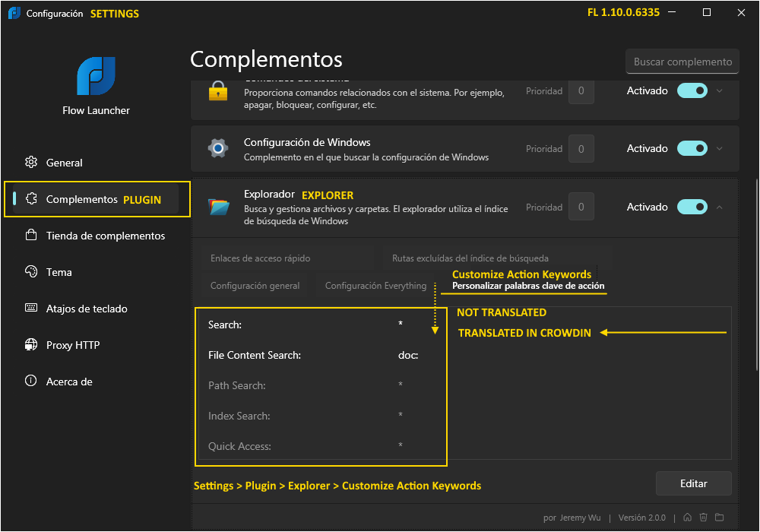The width and height of the screenshot is (760, 532).
Task: Turn off Configuración de Windows plugin
Action: point(692,148)
